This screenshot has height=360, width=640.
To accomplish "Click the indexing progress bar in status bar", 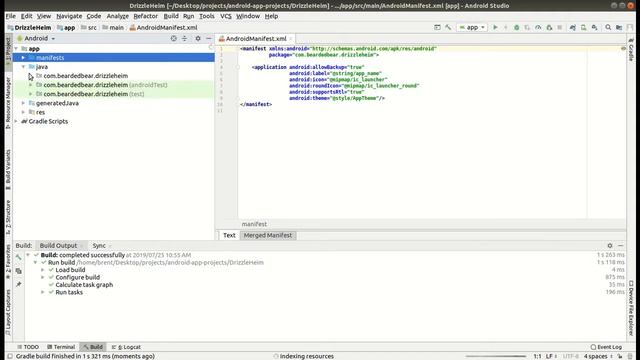I will 496,356.
